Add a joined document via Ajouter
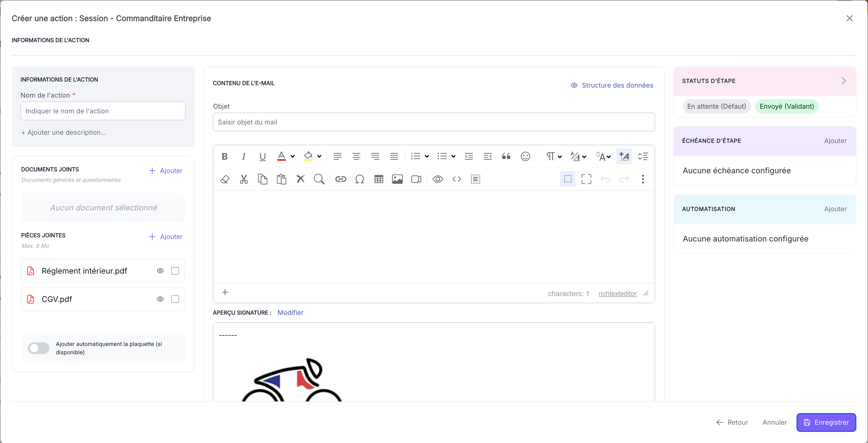The width and height of the screenshot is (868, 443). pos(166,170)
